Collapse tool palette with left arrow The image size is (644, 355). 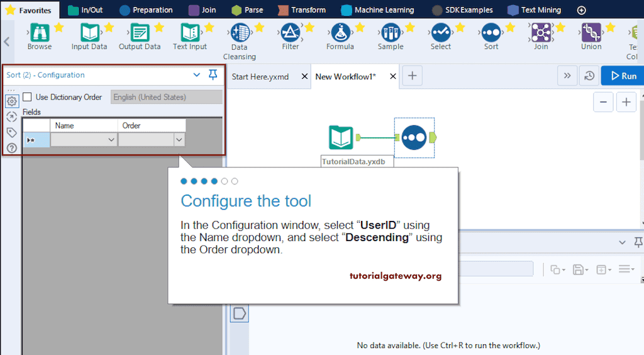[6, 42]
